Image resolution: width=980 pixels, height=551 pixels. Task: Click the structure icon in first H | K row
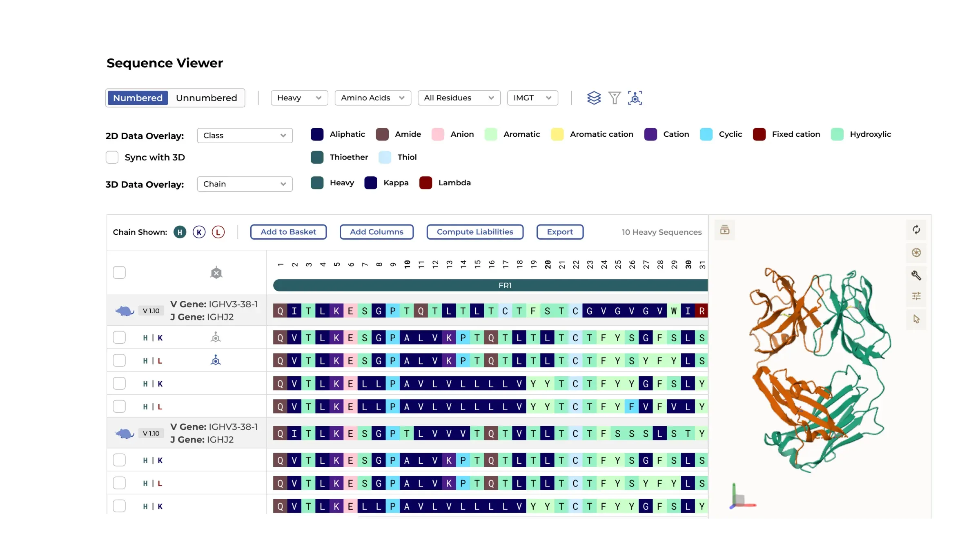click(216, 337)
